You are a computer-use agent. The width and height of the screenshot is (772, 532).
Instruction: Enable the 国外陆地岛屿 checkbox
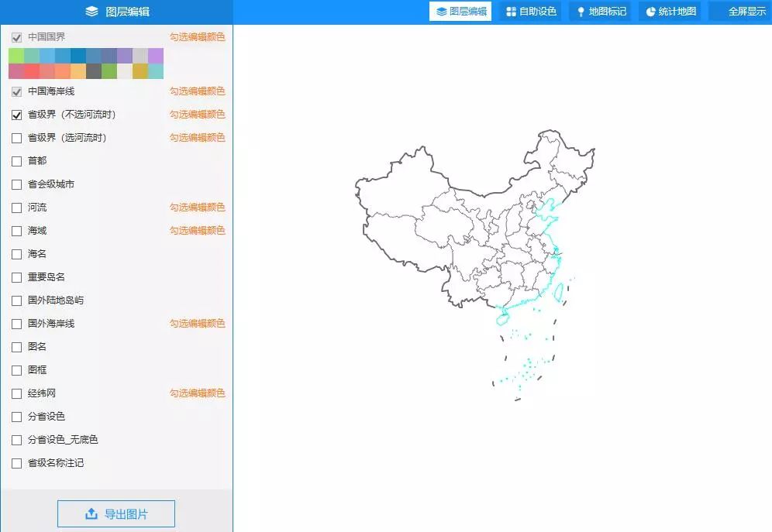[x=17, y=300]
